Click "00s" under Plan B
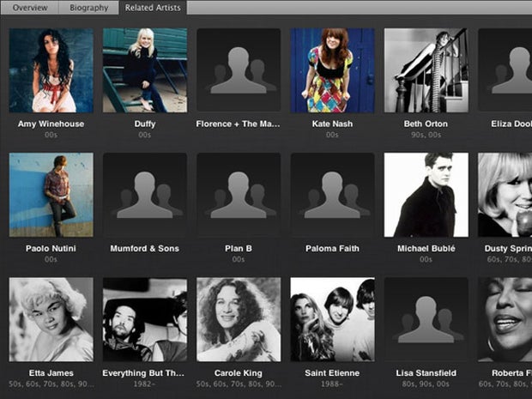Screen dimensions: 532x399 pyautogui.click(x=239, y=259)
